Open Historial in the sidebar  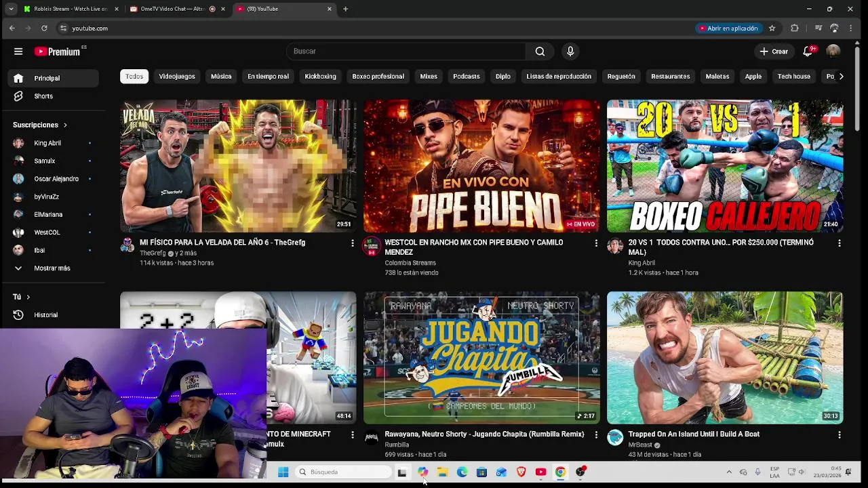53,315
